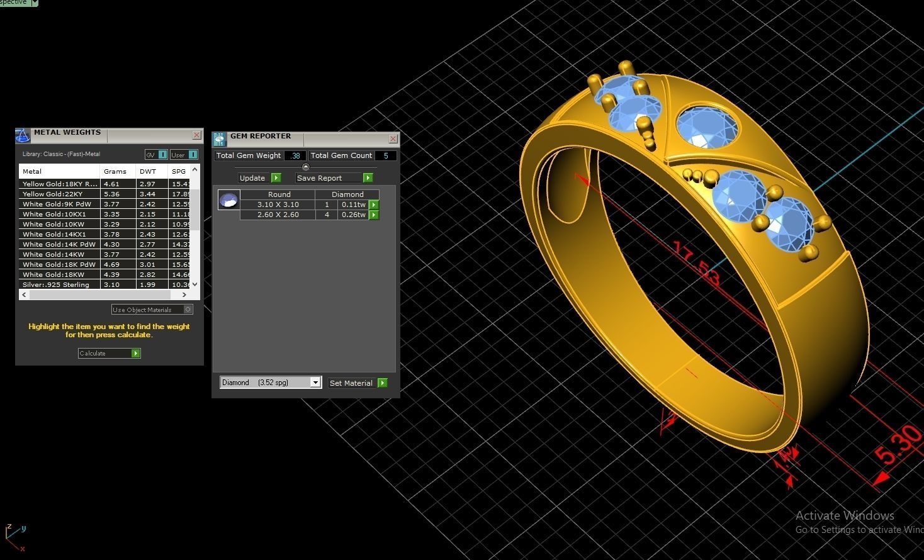Select the DWT column header
Image resolution: width=924 pixels, height=560 pixels.
click(152, 171)
